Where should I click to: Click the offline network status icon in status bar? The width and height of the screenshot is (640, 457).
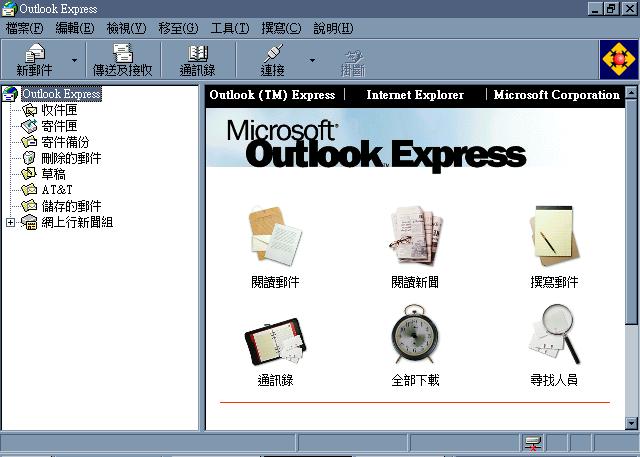coord(533,443)
